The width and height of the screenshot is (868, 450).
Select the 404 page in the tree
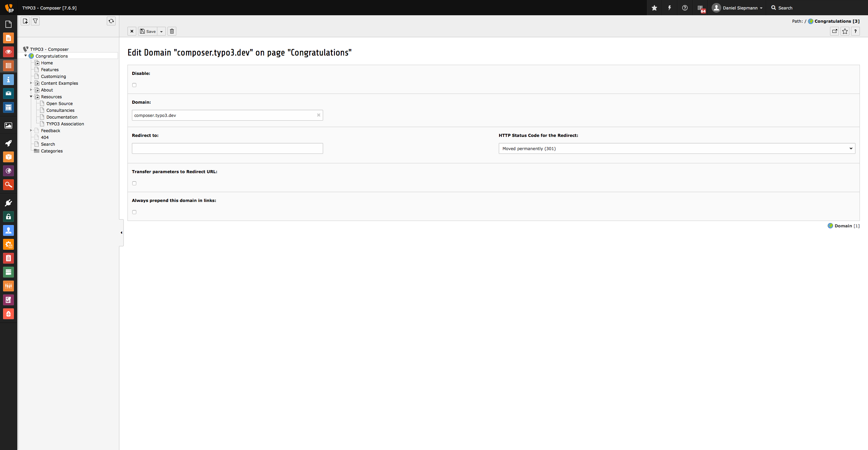45,137
